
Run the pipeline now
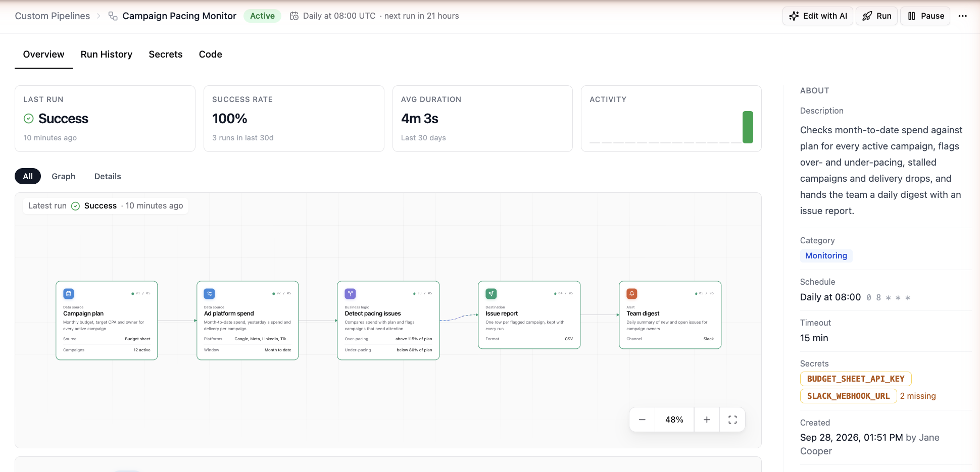pyautogui.click(x=877, y=16)
